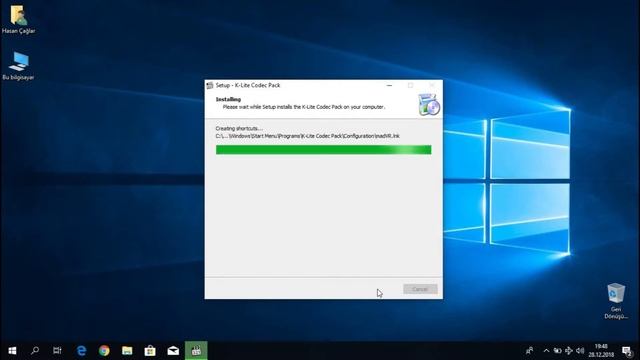Image resolution: width=640 pixels, height=360 pixels.
Task: Click the K-Lite Codec Pack installer logo
Action: coord(429,104)
